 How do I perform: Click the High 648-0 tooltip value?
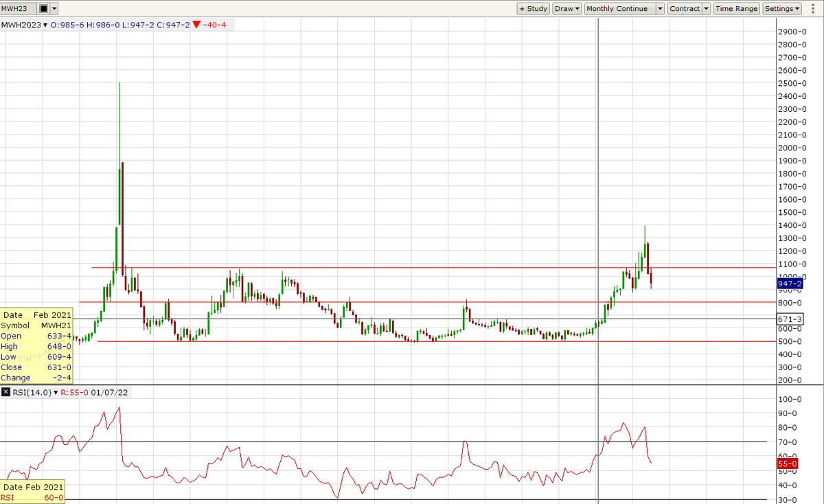pos(59,346)
